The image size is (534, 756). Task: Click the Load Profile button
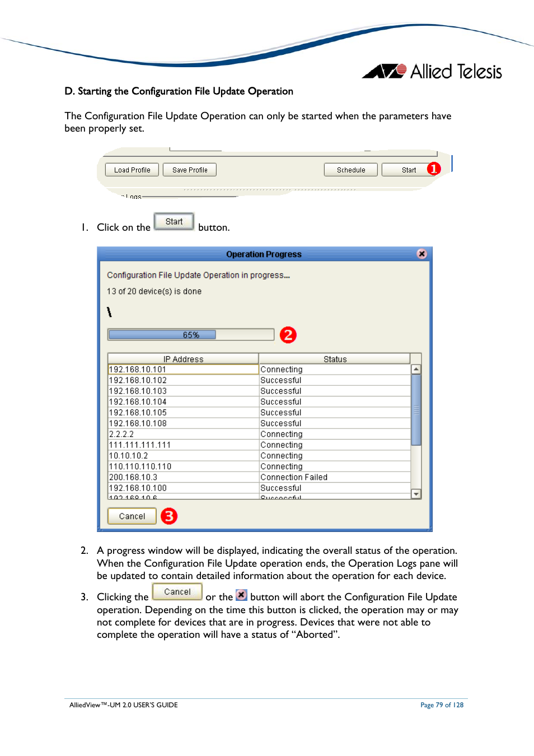click(132, 170)
